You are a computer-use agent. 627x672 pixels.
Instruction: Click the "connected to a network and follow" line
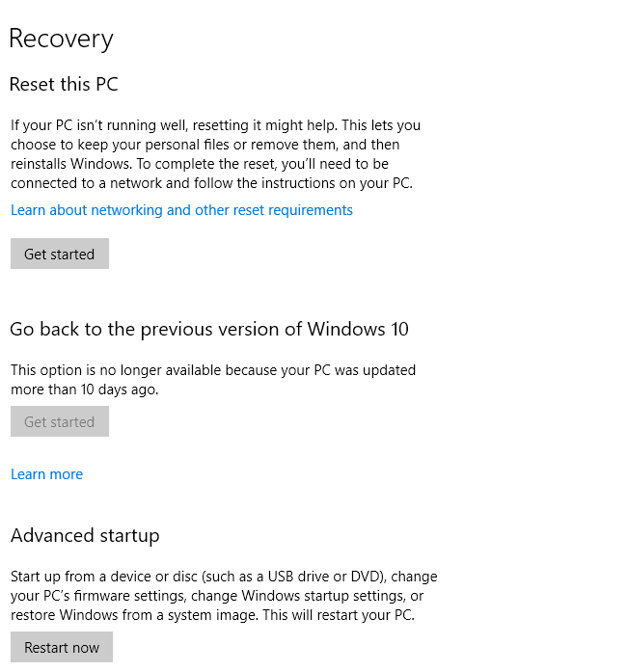tap(212, 183)
